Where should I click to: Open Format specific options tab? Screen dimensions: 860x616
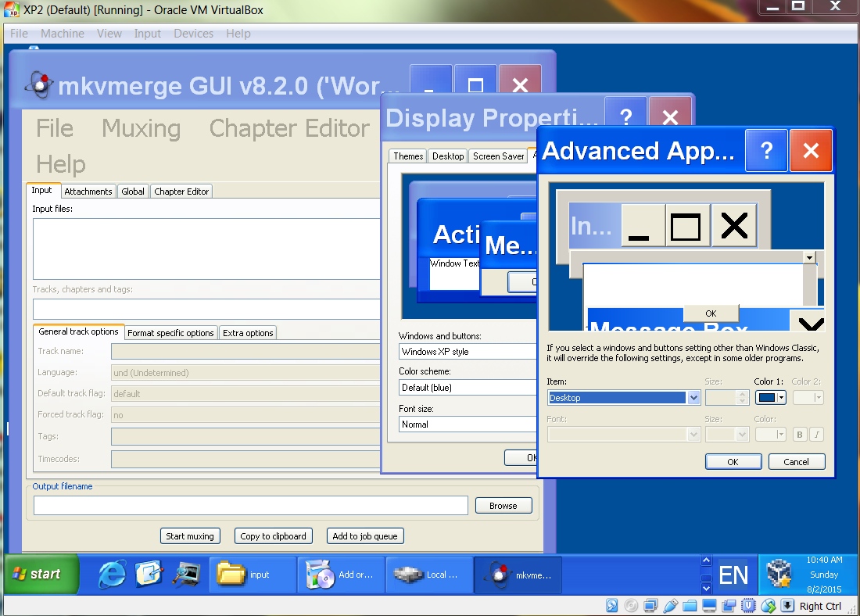click(170, 332)
